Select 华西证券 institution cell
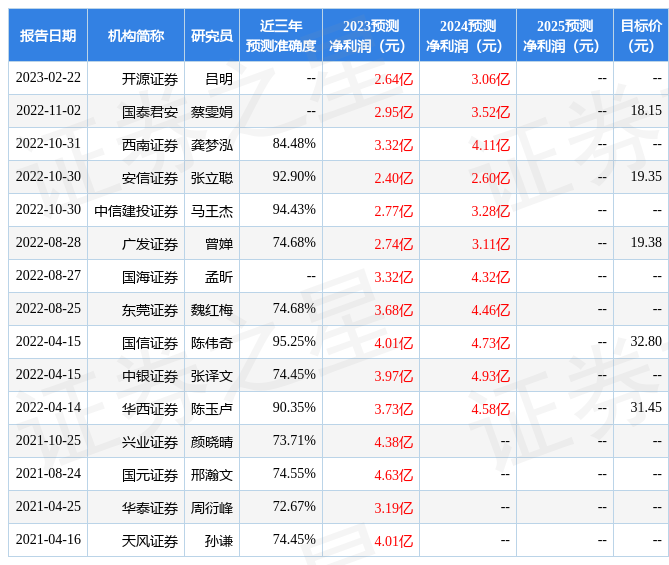 [x=150, y=409]
